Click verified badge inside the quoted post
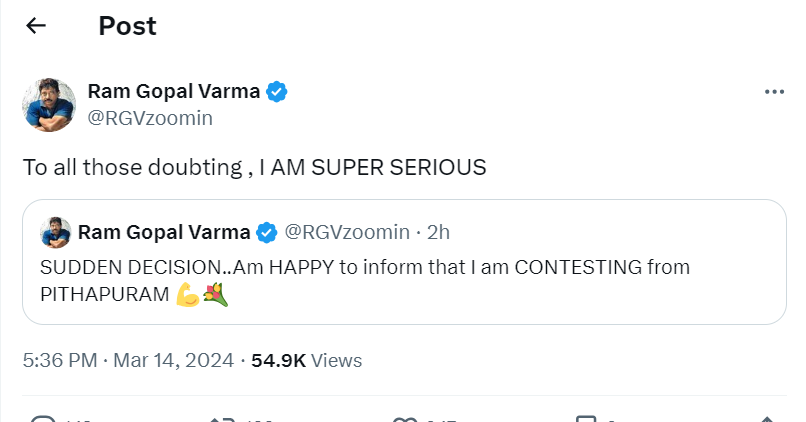This screenshot has height=422, width=806. coord(267,233)
